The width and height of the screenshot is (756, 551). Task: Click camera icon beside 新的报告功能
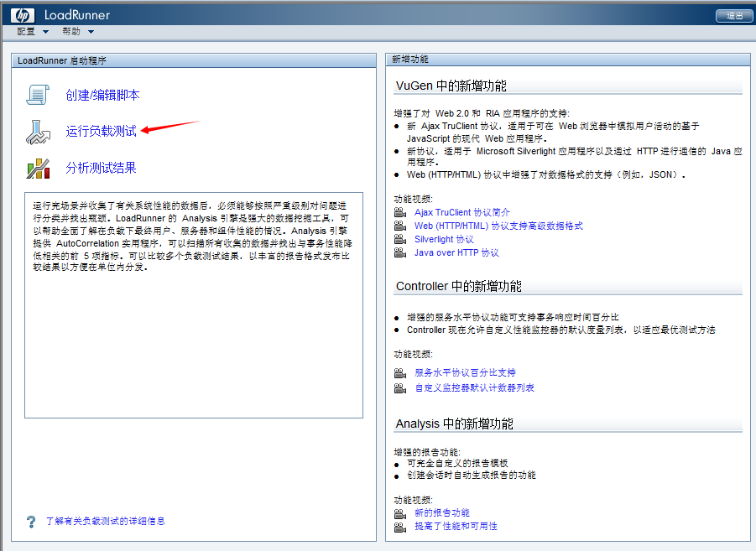400,514
